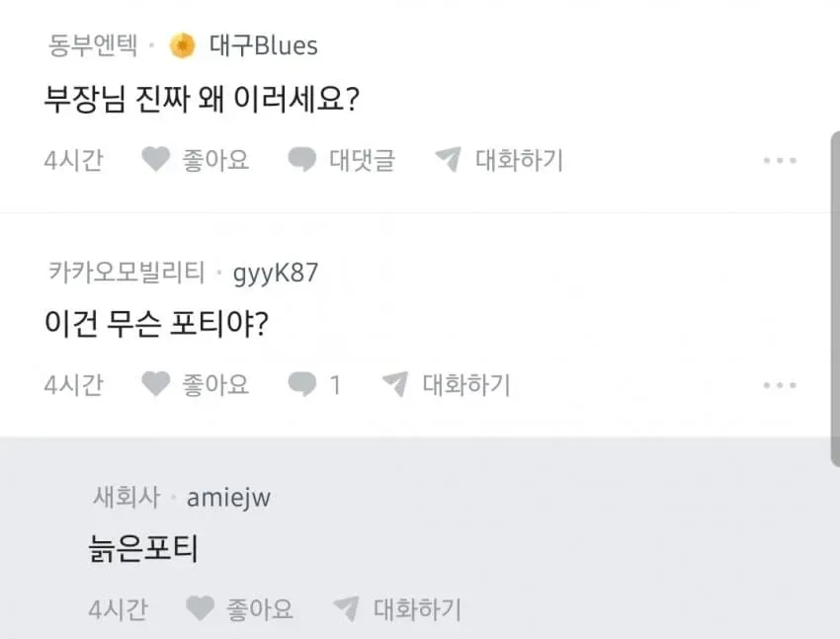Open the gyyK87 username
840x639 pixels.
pos(276,273)
